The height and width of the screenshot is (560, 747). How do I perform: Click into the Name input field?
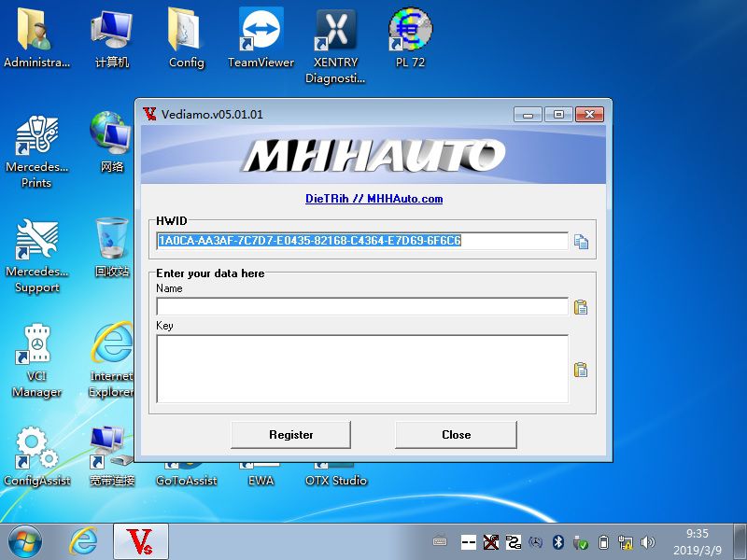coord(362,307)
